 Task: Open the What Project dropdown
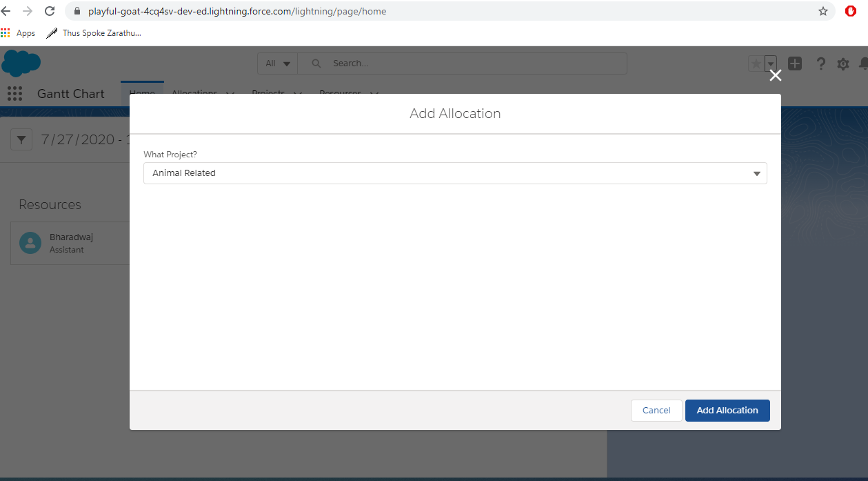(455, 173)
